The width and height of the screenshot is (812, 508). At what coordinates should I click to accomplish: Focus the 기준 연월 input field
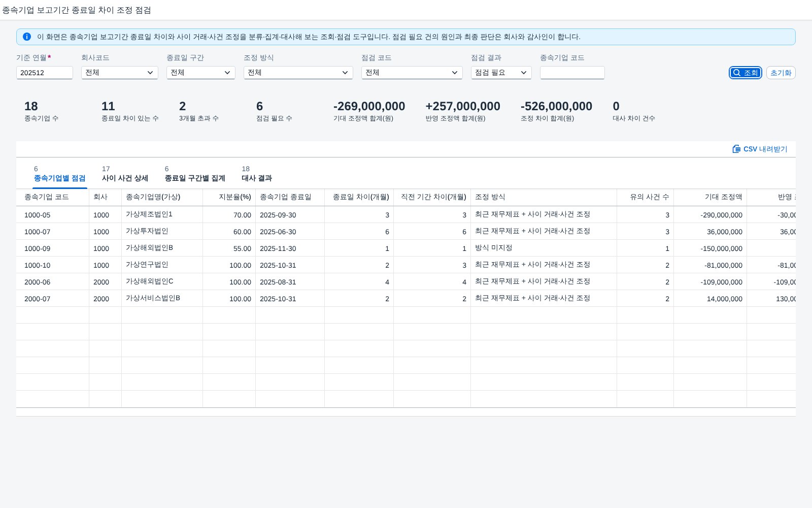[45, 73]
